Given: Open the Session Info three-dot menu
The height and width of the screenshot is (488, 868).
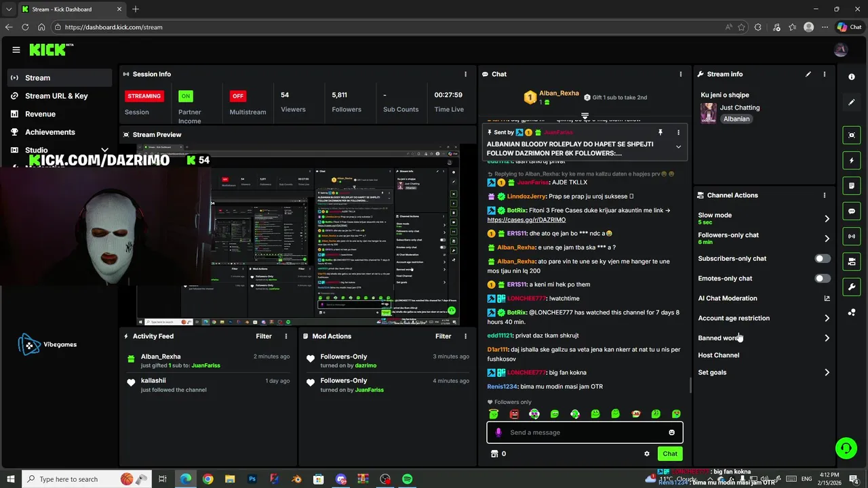Looking at the screenshot, I should 465,74.
